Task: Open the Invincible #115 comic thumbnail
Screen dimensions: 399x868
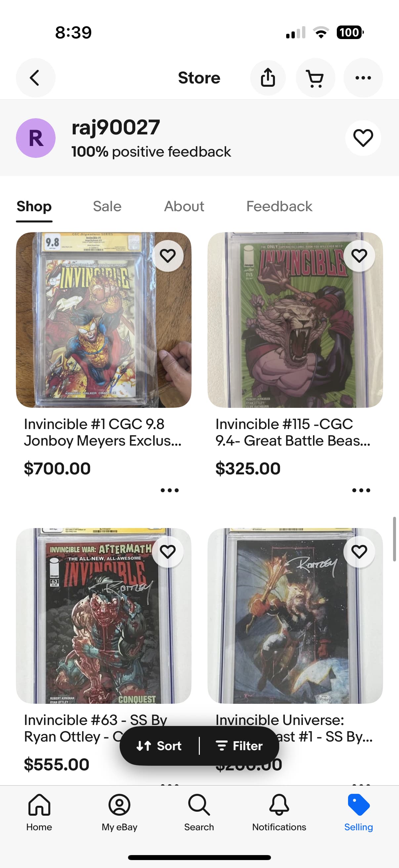Action: coord(295,320)
